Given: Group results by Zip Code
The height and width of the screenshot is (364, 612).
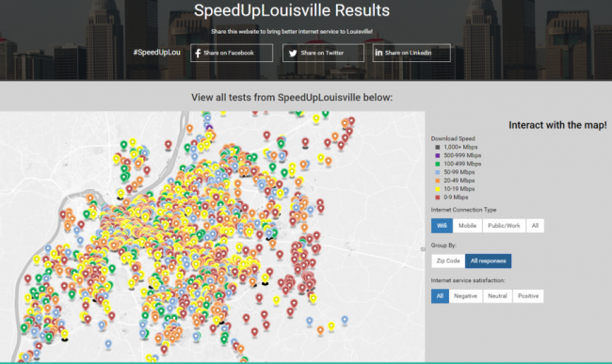Looking at the screenshot, I should point(448,261).
